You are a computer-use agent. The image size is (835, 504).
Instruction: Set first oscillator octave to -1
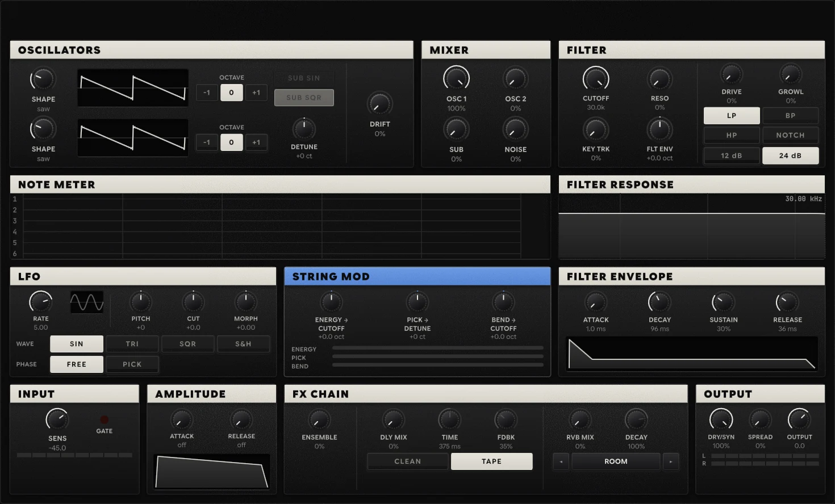(207, 93)
